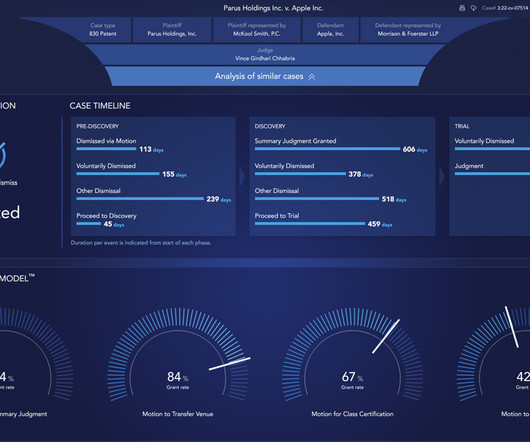Click the Pre-Discovery Other Dismissal 239 days bar
The height and width of the screenshot is (442, 530).
pyautogui.click(x=140, y=199)
